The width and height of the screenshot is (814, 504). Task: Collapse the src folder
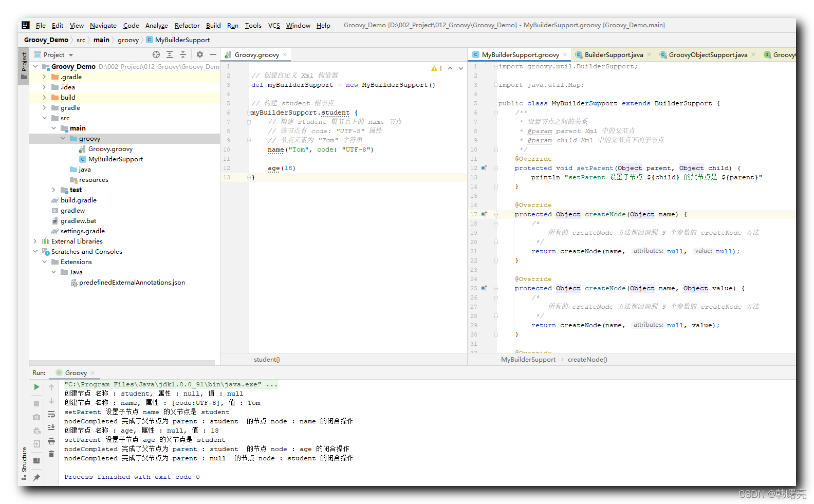coord(44,118)
